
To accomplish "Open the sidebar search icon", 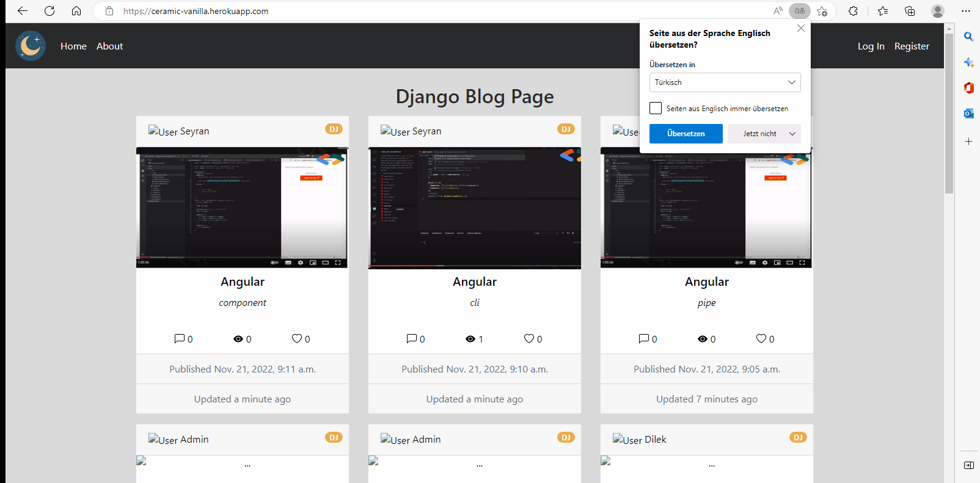I will coord(968,37).
